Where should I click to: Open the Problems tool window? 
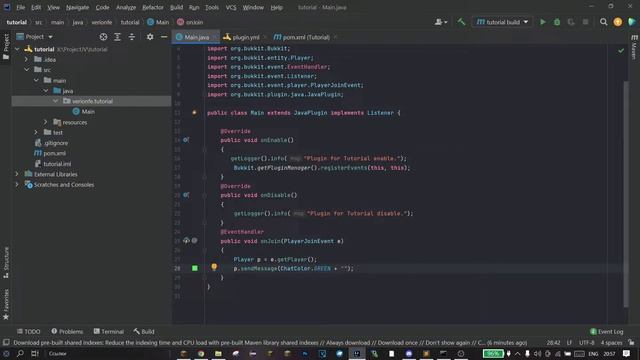click(67, 331)
